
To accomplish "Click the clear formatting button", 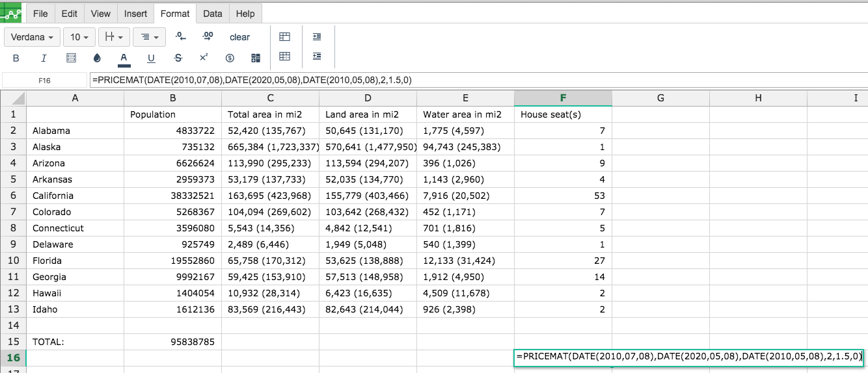I will 239,37.
